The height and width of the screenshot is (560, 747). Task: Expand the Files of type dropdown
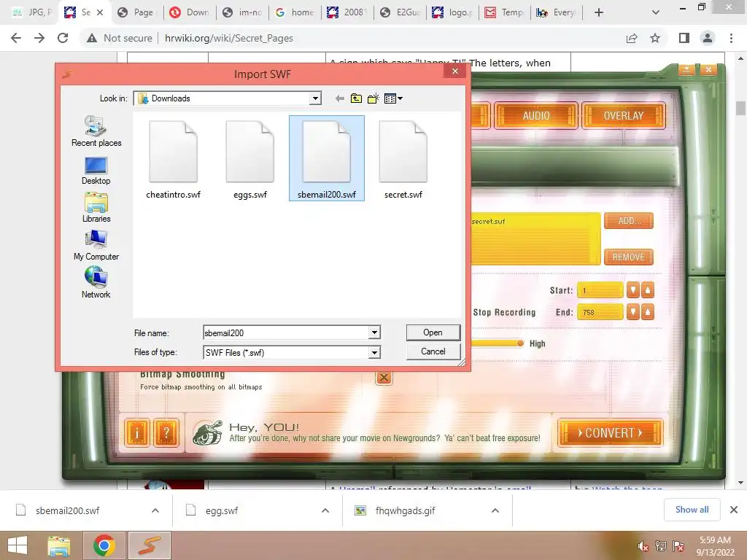(374, 352)
